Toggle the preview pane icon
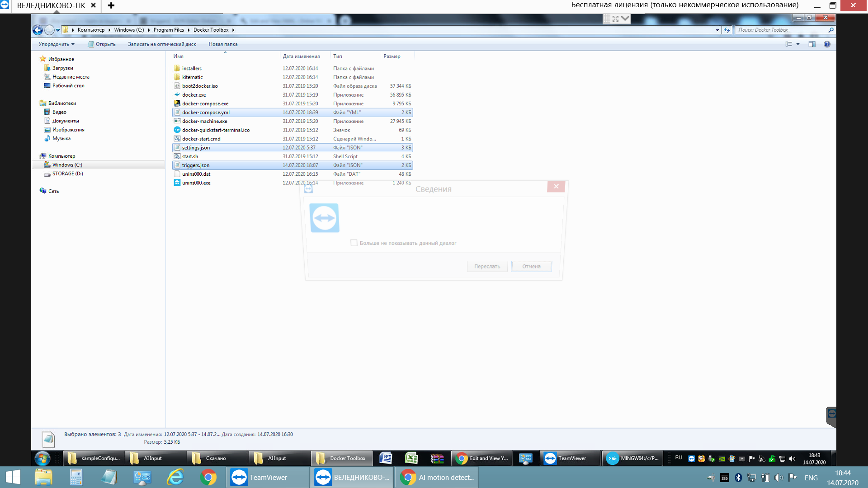Image resolution: width=868 pixels, height=488 pixels. [812, 44]
